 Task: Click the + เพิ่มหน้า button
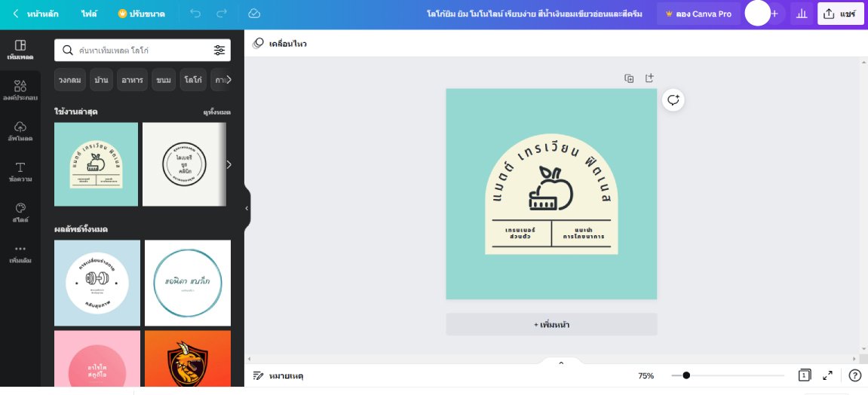tap(551, 324)
